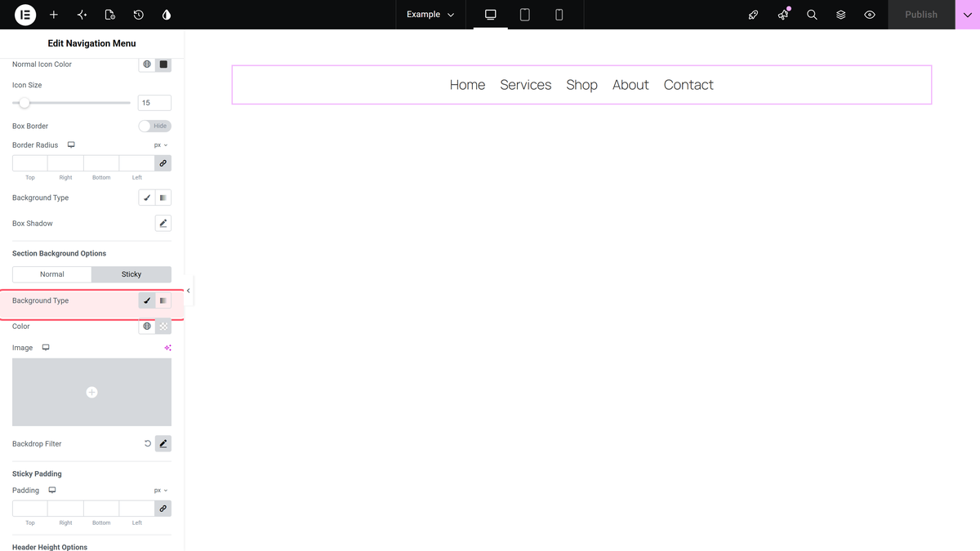Toggle the Box Border switch
Screen dimensions: 980x551
point(155,126)
